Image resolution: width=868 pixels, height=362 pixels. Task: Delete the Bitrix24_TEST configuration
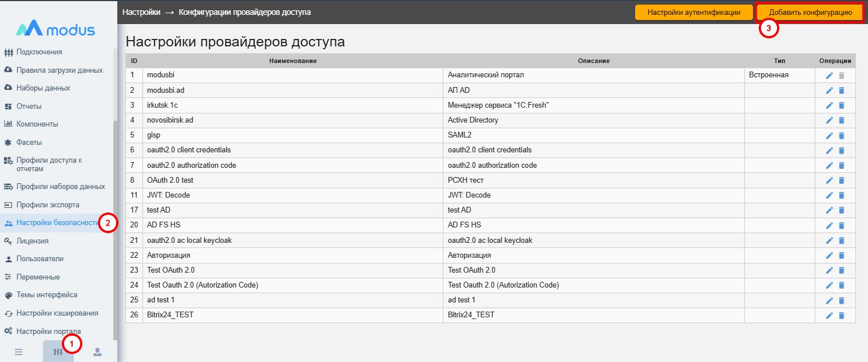[x=841, y=315]
